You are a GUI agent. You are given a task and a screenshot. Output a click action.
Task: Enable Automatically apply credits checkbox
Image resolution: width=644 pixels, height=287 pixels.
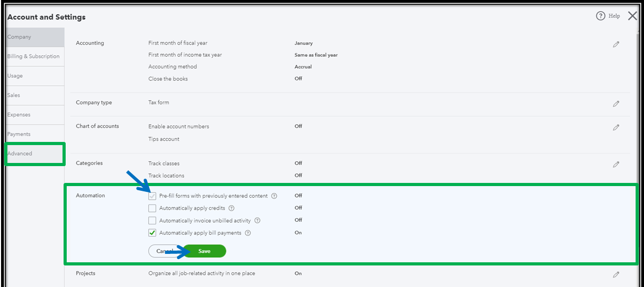(x=152, y=208)
